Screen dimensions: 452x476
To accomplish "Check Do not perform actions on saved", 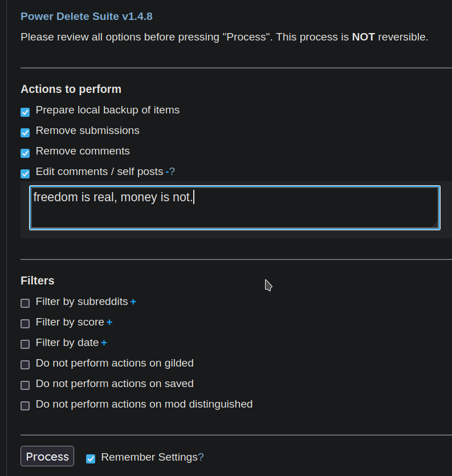I will point(25,385).
